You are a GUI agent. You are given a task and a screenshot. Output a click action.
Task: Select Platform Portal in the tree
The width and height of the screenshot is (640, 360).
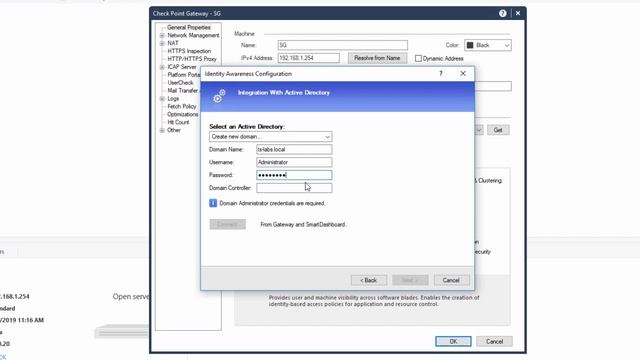183,75
